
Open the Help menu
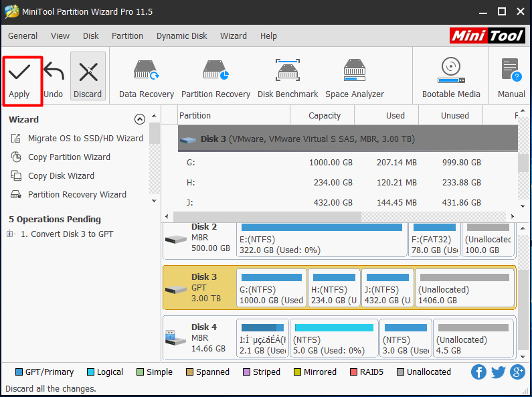click(x=268, y=36)
